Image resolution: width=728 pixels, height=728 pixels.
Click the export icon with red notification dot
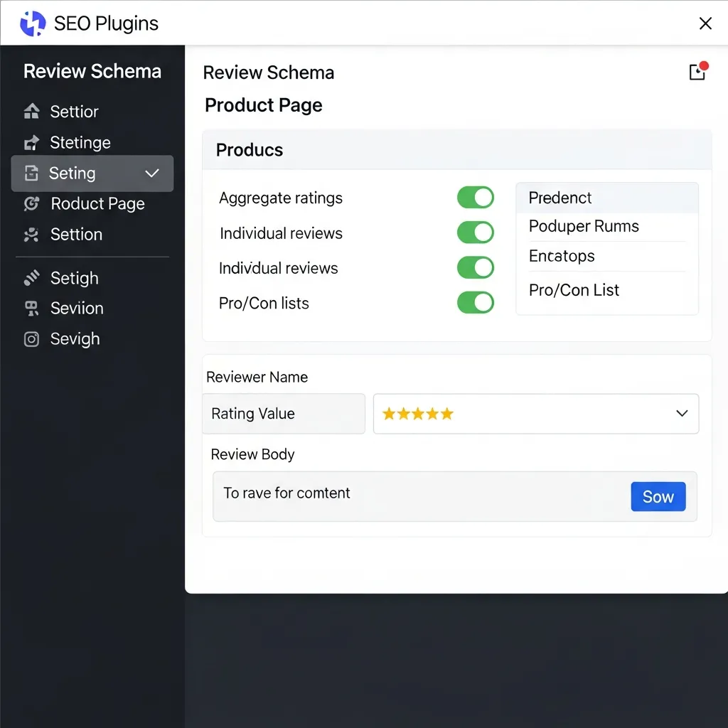697,71
